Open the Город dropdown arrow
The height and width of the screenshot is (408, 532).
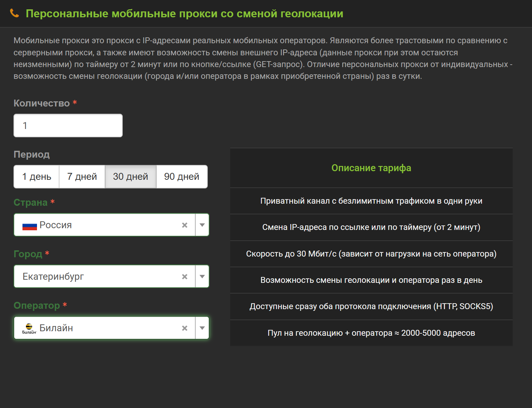[x=202, y=277]
